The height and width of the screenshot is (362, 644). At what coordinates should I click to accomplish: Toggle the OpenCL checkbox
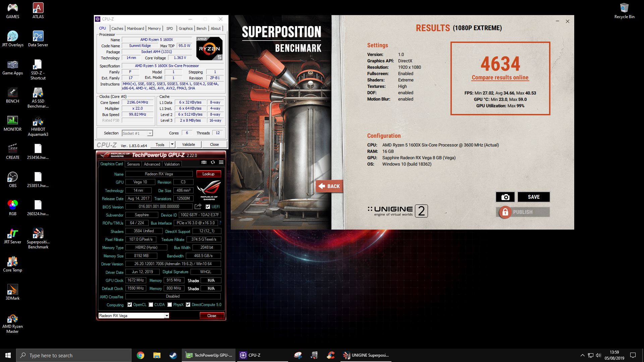pos(129,305)
